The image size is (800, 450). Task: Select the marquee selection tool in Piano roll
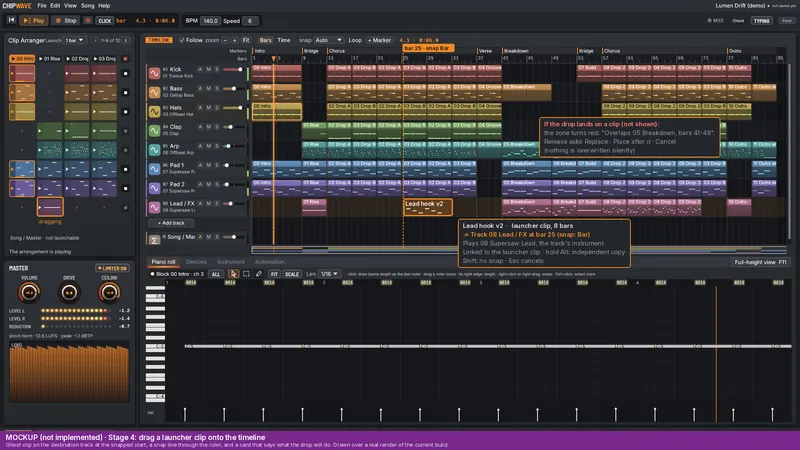246,274
